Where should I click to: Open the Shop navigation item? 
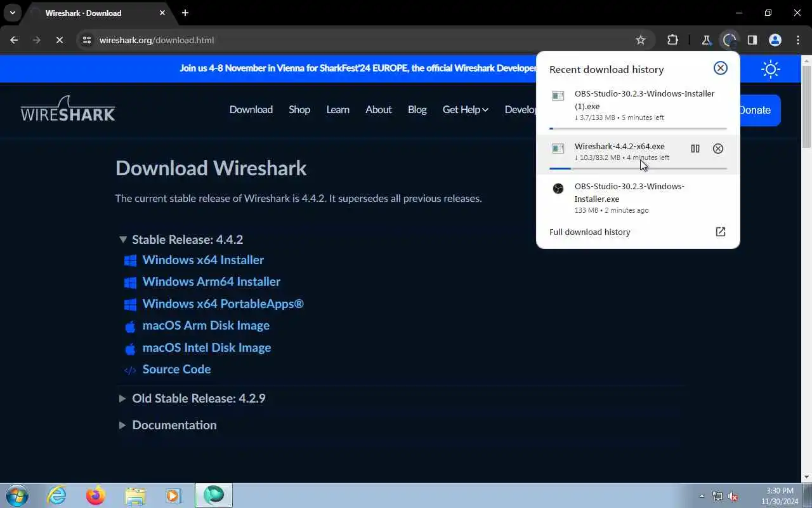[x=299, y=109]
